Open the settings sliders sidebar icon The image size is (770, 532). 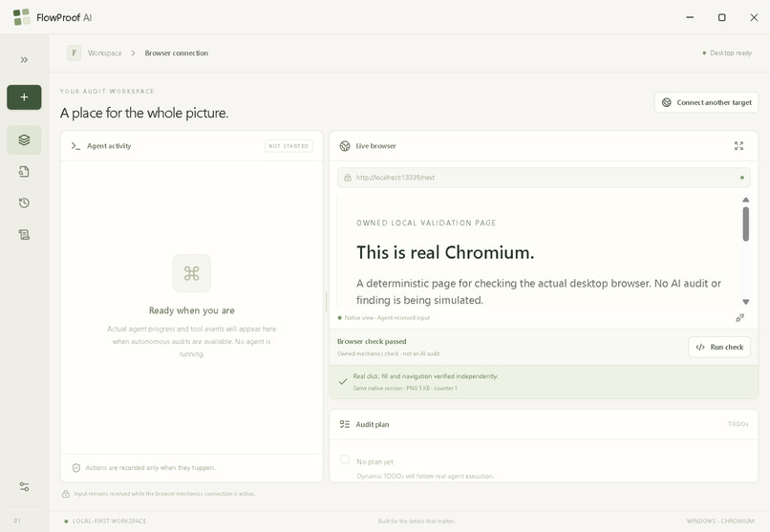[x=24, y=486]
